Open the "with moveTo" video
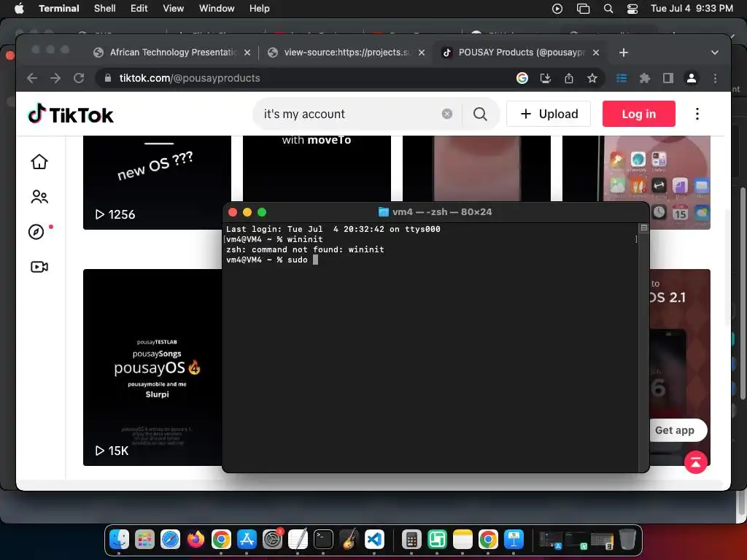 point(317,168)
